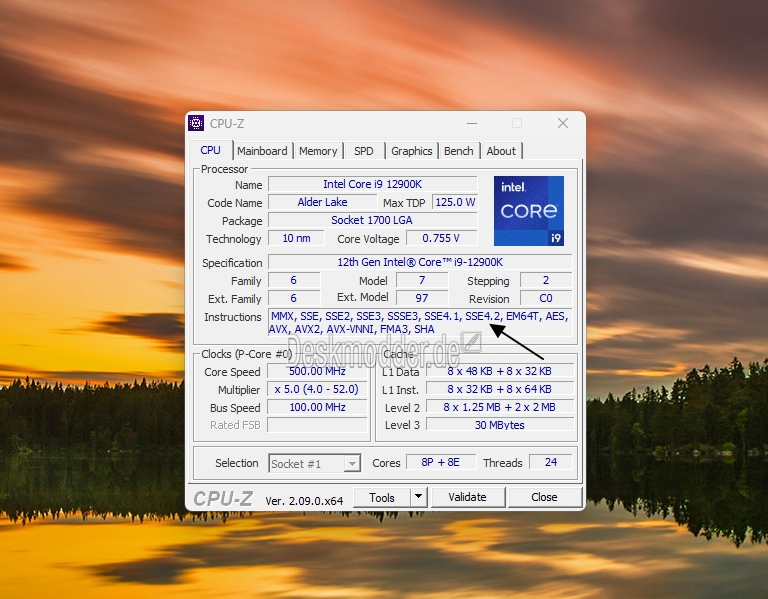
Task: Click the L1 Inst. value 8 x 32 KB
Action: [x=500, y=389]
